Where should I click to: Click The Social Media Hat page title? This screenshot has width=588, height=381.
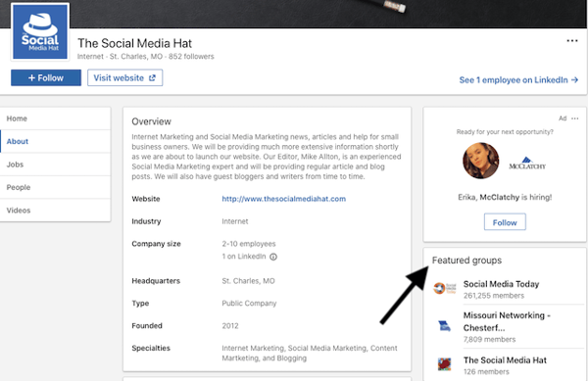134,43
